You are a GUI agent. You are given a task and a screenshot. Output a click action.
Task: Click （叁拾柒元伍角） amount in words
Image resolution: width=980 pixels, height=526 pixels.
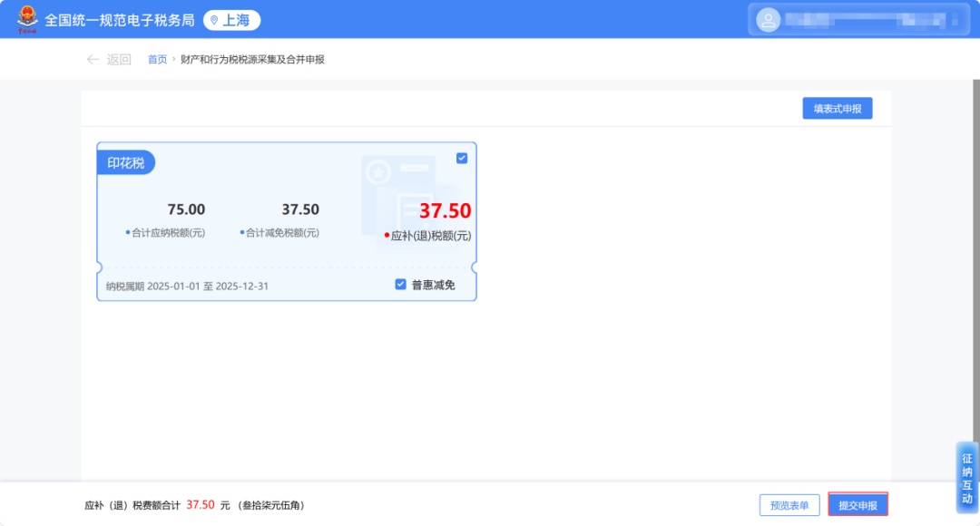pyautogui.click(x=271, y=505)
